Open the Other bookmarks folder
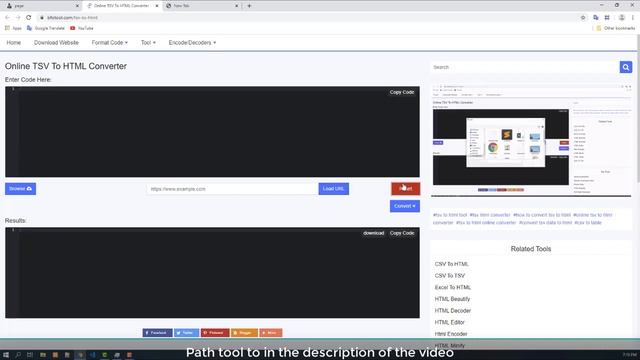640x360 pixels. (x=616, y=28)
